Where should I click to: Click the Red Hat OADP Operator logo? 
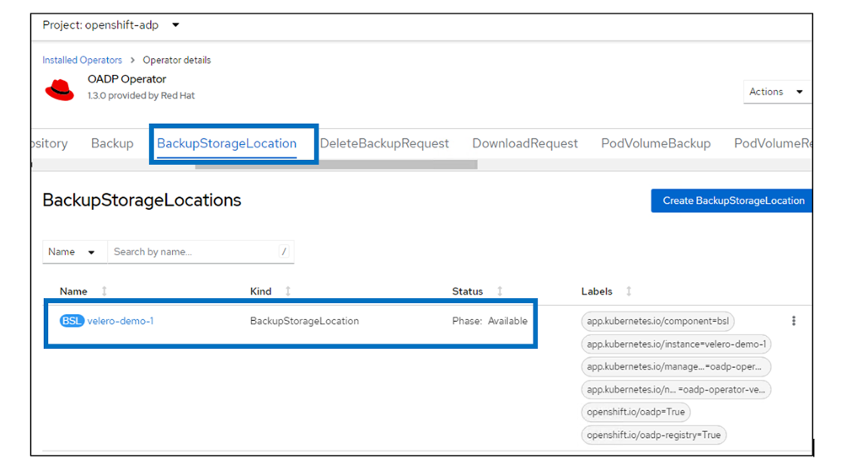coord(60,88)
